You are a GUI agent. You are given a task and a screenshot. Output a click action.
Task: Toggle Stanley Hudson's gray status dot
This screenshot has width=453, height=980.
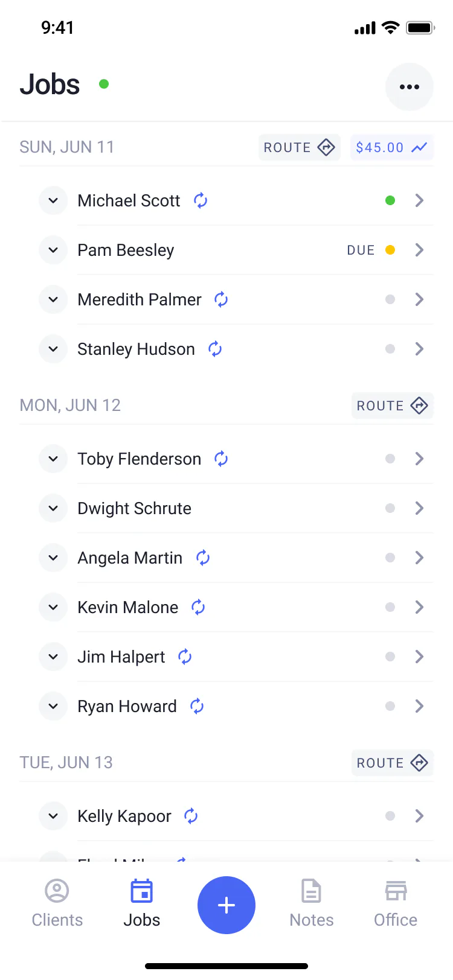(x=390, y=349)
